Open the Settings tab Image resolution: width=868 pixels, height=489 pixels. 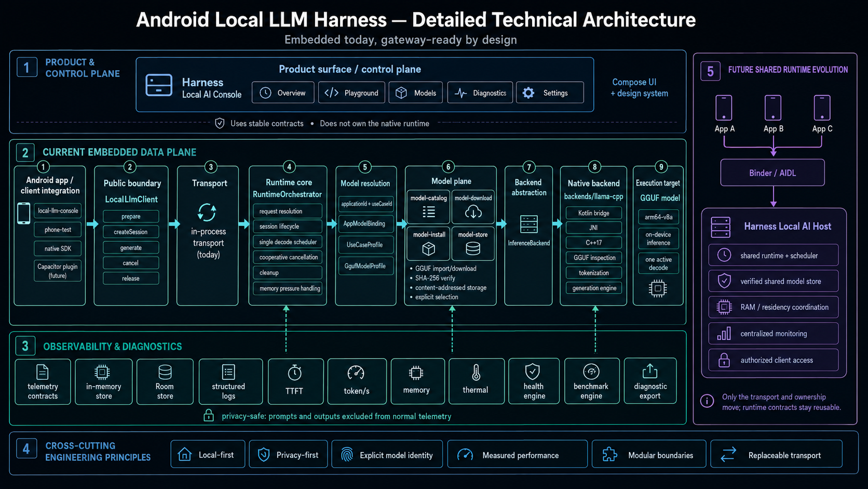pyautogui.click(x=550, y=93)
